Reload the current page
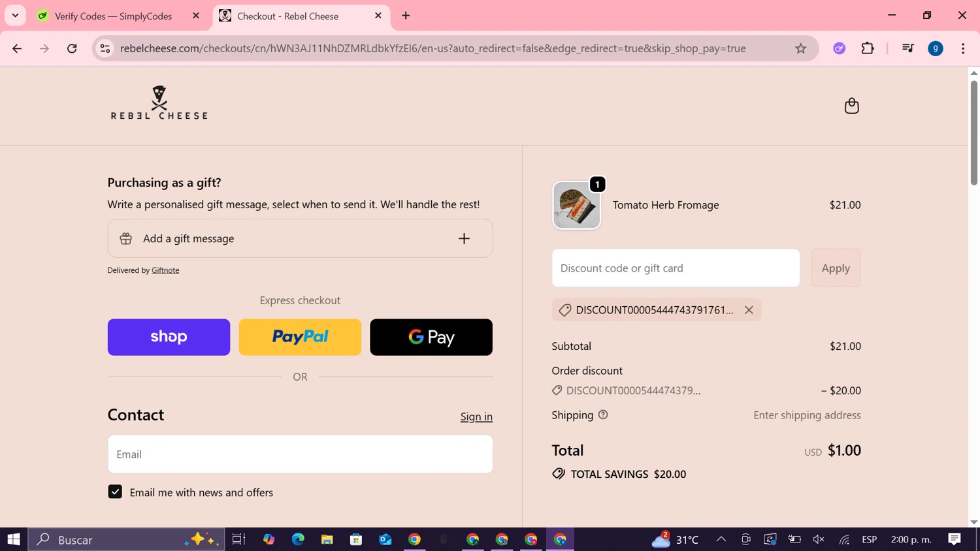 click(x=72, y=48)
